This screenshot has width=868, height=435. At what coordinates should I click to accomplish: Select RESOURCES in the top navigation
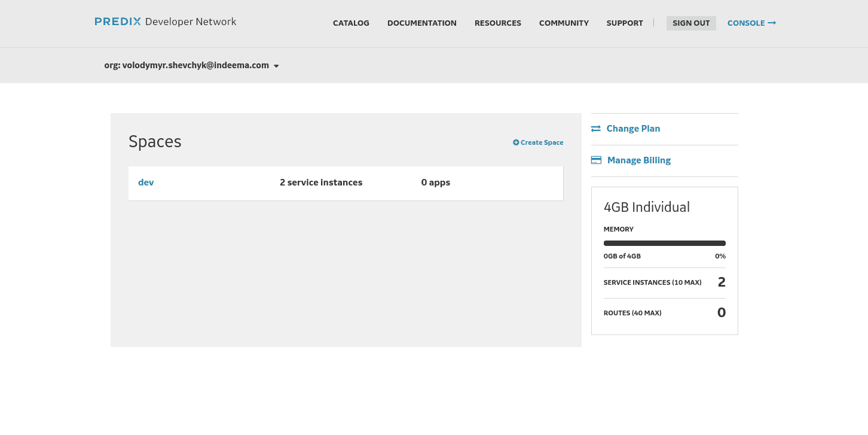[x=497, y=23]
